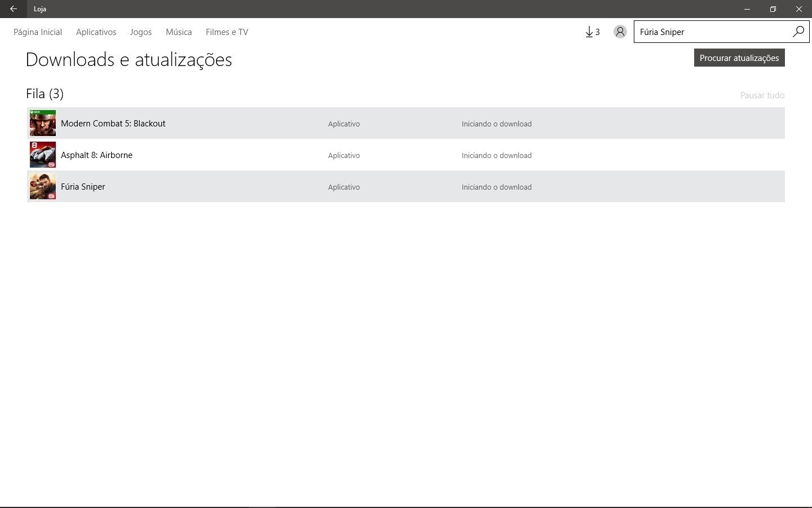The width and height of the screenshot is (812, 508).
Task: Click the Downloads e atualizações heading
Action: point(129,60)
